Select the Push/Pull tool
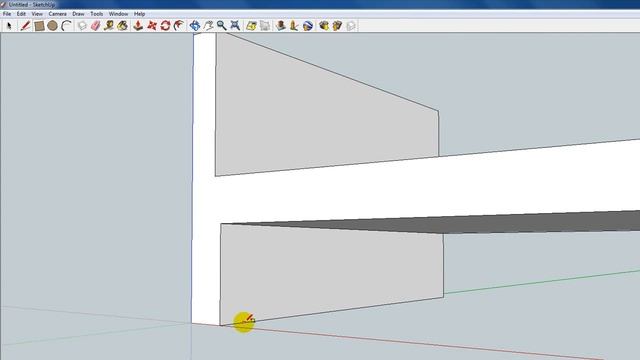The image size is (640, 360). [138, 26]
